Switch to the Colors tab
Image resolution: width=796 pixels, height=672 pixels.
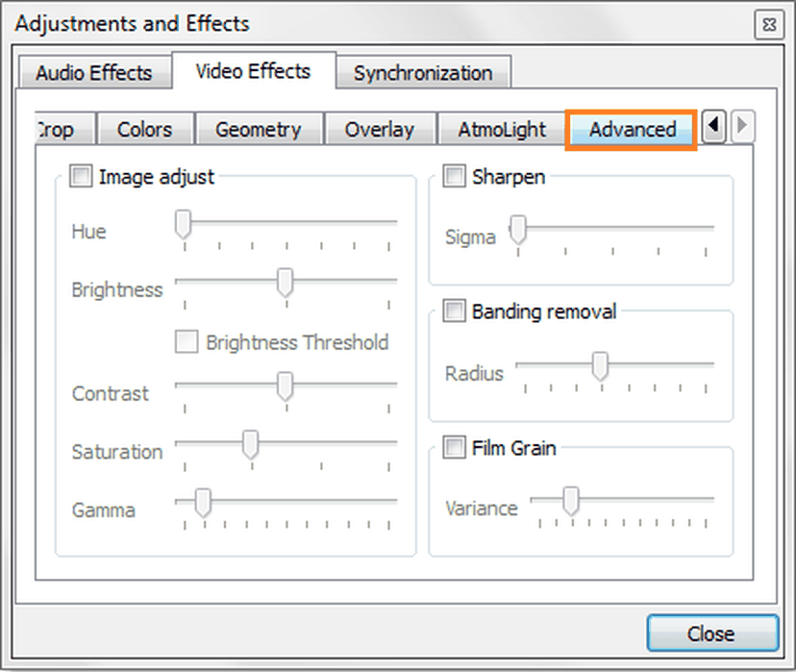tap(145, 128)
